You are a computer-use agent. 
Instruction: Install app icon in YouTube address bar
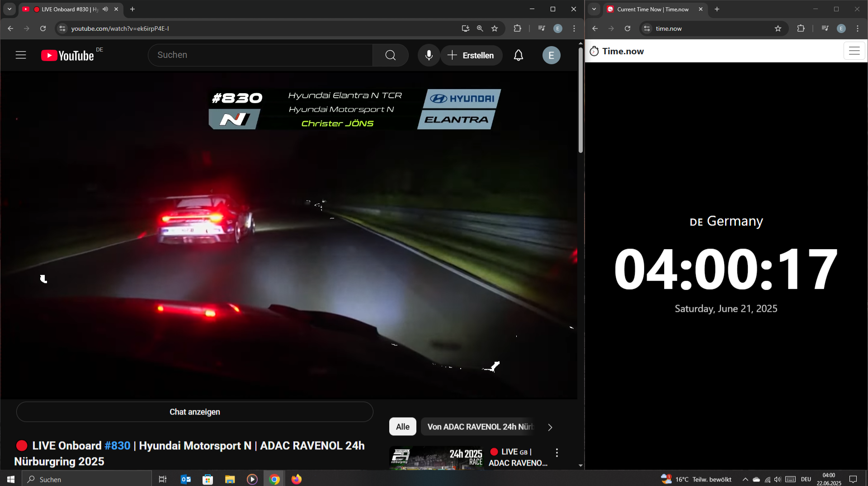tap(465, 28)
